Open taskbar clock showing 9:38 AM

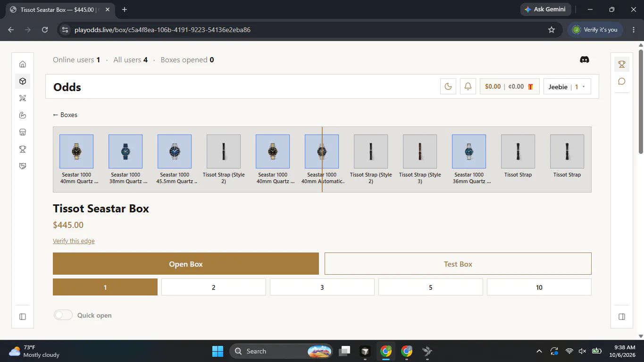pos(623,351)
